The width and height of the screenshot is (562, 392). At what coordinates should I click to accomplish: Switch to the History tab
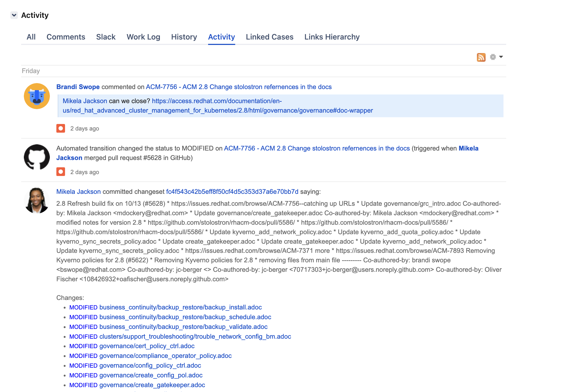[x=184, y=37]
